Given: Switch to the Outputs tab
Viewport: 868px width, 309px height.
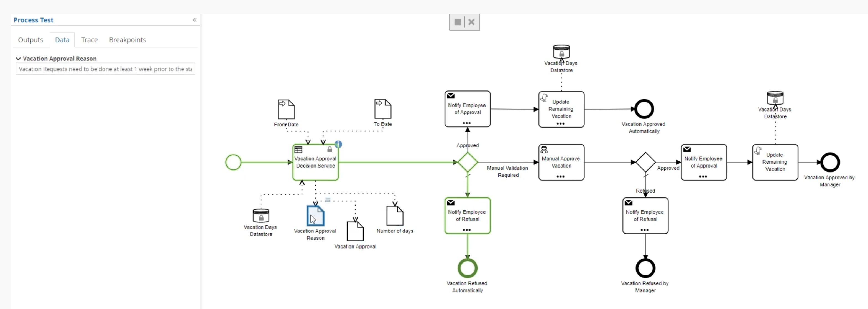Looking at the screenshot, I should 30,40.
